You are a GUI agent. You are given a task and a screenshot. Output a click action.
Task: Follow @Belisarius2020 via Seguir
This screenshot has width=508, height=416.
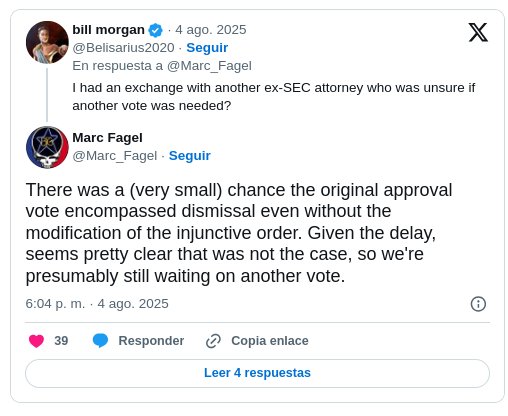coord(207,48)
